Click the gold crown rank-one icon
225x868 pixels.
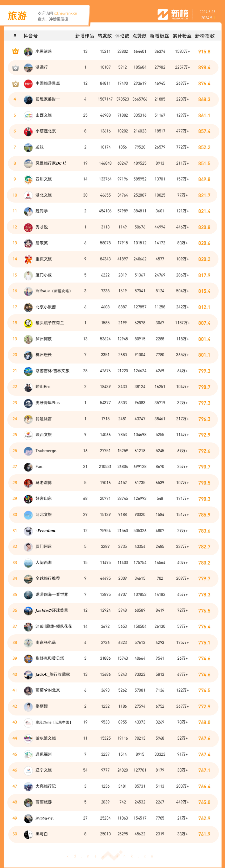[15, 51]
